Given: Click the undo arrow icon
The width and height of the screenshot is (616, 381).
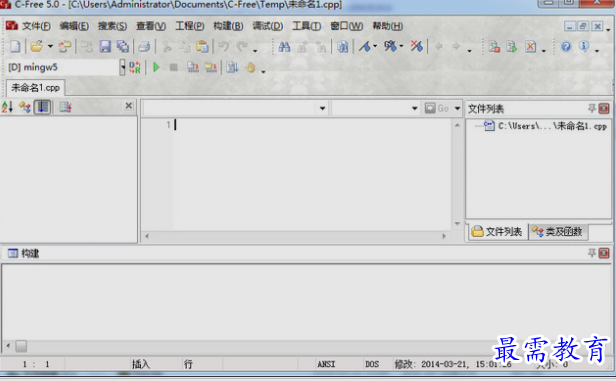Looking at the screenshot, I should point(224,46).
